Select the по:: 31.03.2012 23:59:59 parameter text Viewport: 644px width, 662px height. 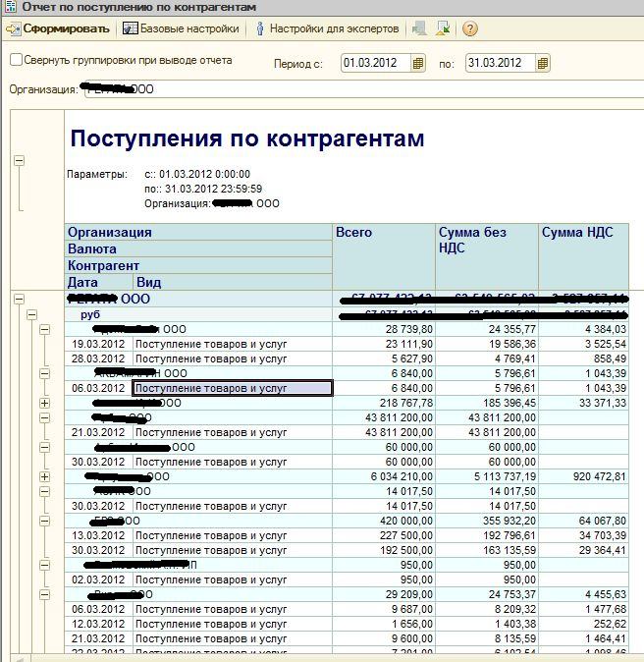click(x=203, y=189)
